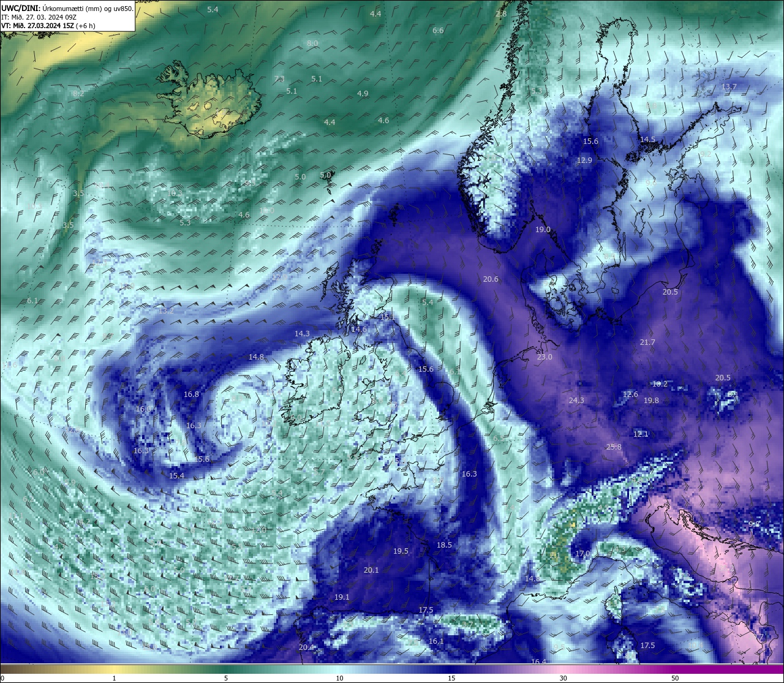Click the 25.8 value label

pos(614,447)
